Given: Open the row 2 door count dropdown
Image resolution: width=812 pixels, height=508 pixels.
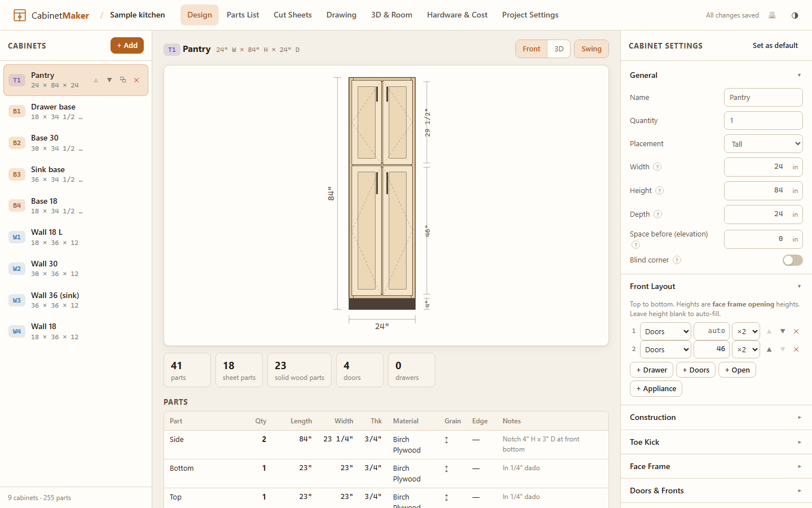Looking at the screenshot, I should [745, 349].
